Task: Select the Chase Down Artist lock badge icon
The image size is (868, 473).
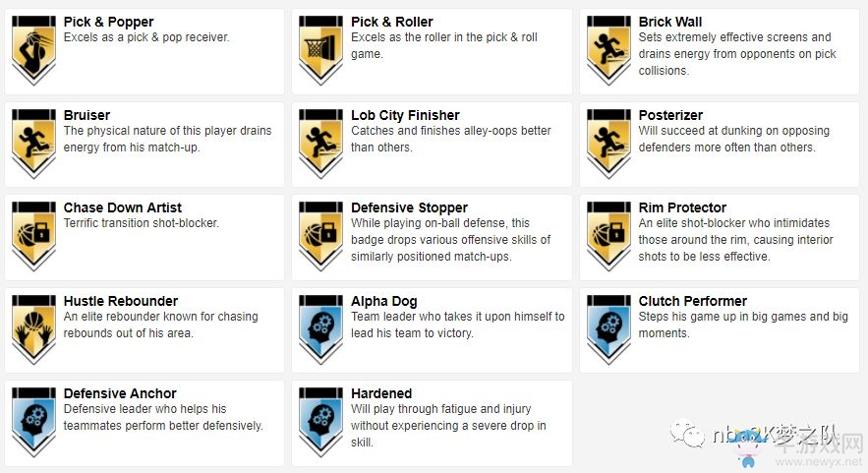Action: 33,236
